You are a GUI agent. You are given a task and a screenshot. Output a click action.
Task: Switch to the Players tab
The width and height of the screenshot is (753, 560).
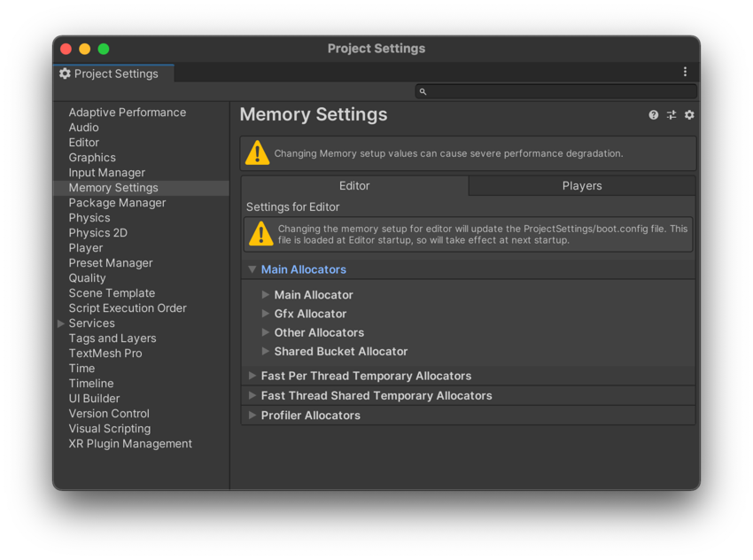click(x=582, y=185)
